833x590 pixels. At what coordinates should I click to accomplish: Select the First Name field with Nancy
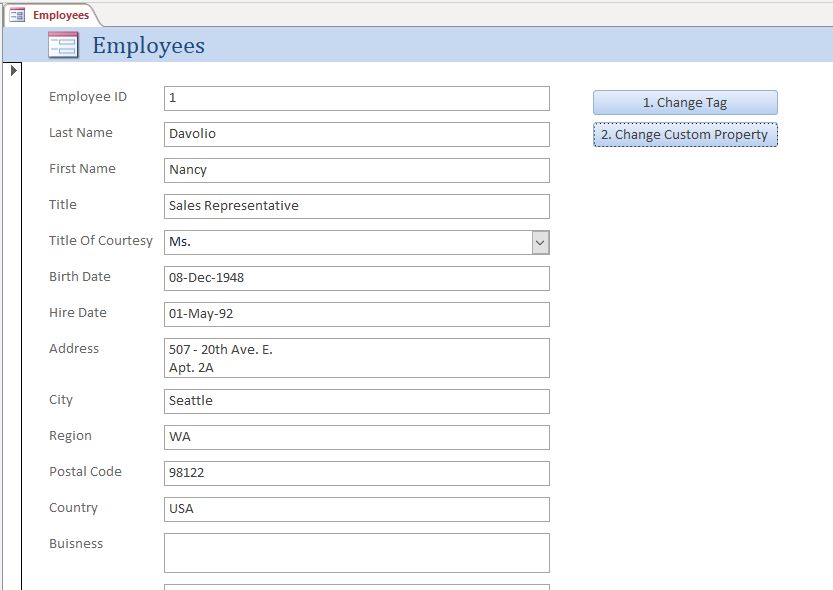coord(356,170)
